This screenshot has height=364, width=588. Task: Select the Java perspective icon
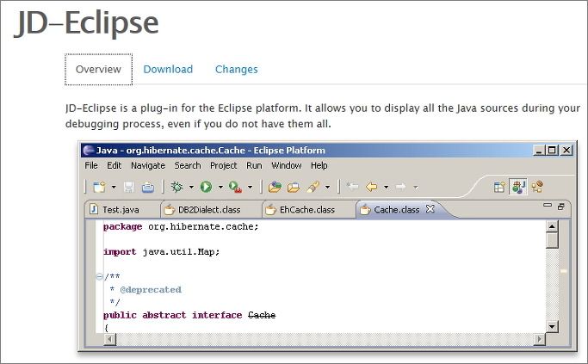point(518,187)
